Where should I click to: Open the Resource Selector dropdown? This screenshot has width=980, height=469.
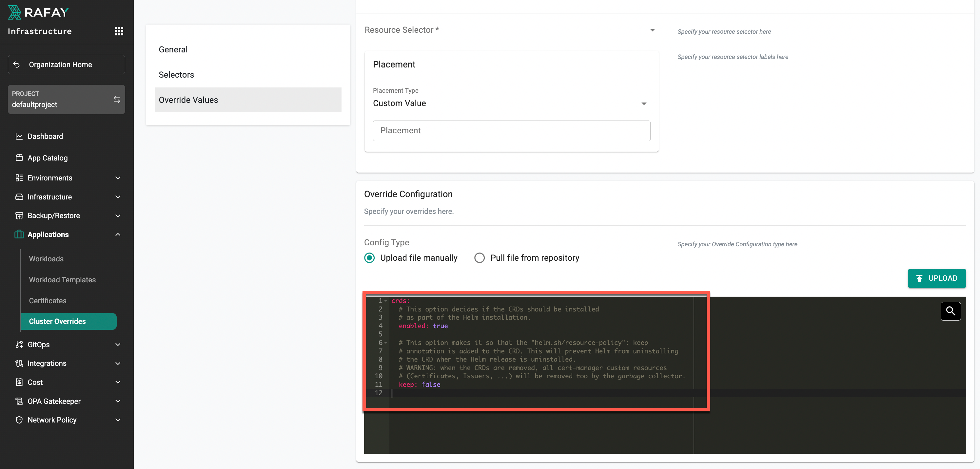[511, 30]
